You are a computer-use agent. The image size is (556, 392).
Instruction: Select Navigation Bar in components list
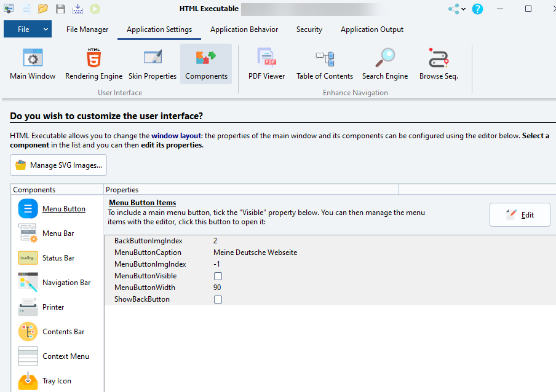click(x=66, y=283)
